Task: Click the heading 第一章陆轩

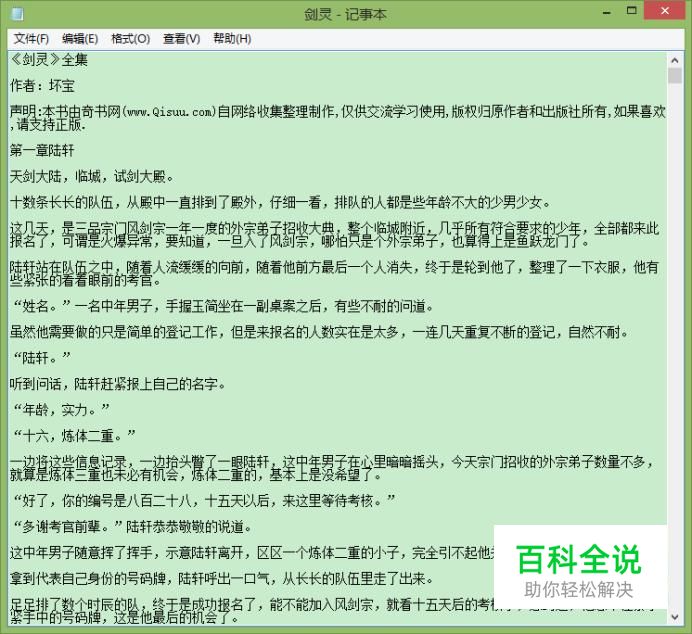Action: [42, 151]
